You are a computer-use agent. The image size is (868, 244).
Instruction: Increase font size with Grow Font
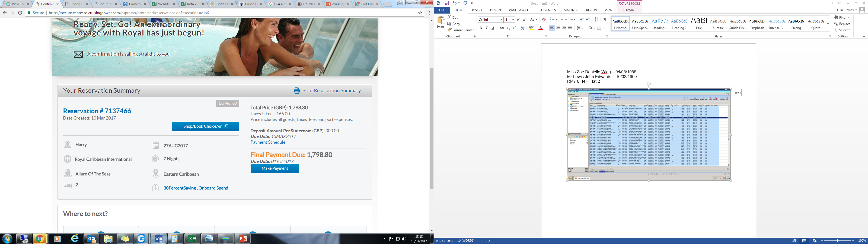[518, 20]
